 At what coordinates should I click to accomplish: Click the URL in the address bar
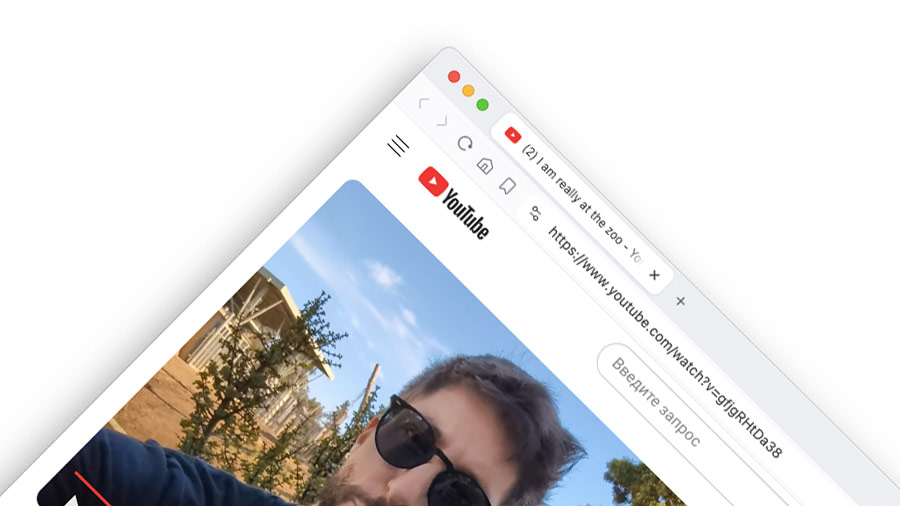pos(665,342)
